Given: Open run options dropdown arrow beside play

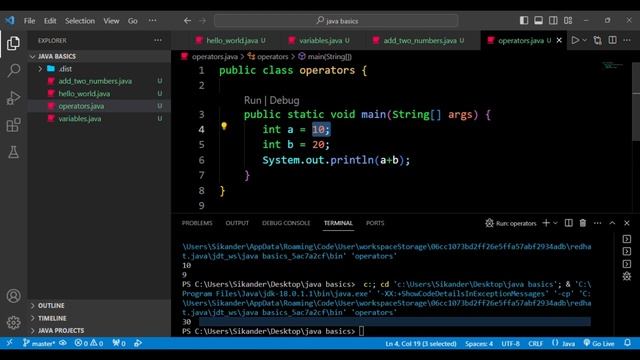Looking at the screenshot, I should 584,40.
